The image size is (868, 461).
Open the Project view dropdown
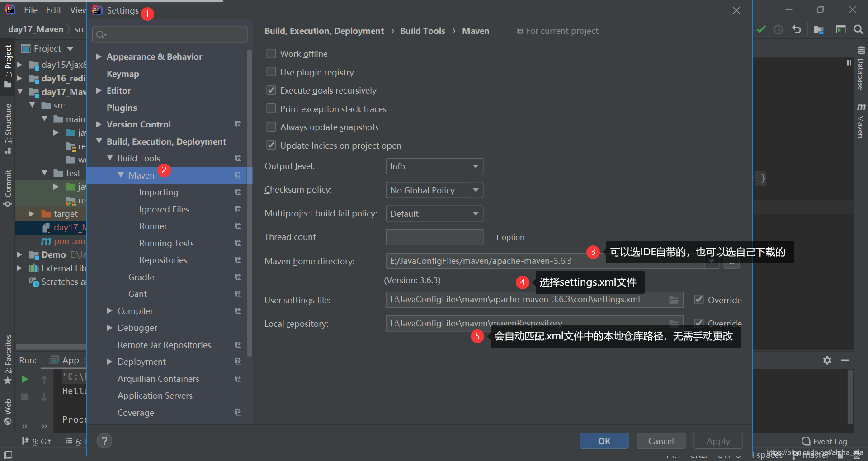coord(70,48)
